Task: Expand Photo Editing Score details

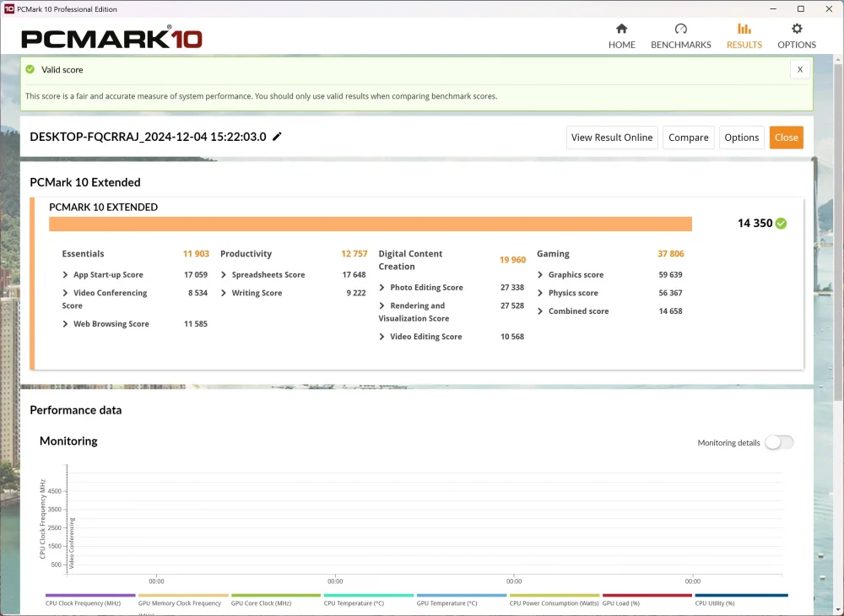Action: tap(381, 288)
